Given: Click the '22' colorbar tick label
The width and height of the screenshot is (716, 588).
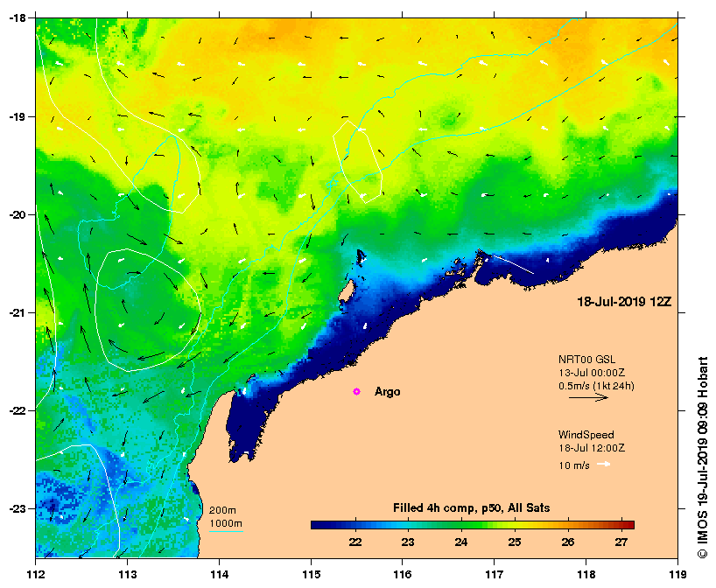Looking at the screenshot, I should (x=355, y=542).
